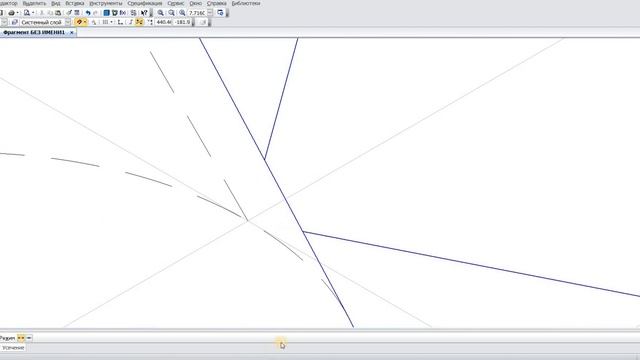This screenshot has width=640, height=360.
Task: Close the Фрагмент БЕЗ ИМЕНИ1 tab
Action: point(71,32)
